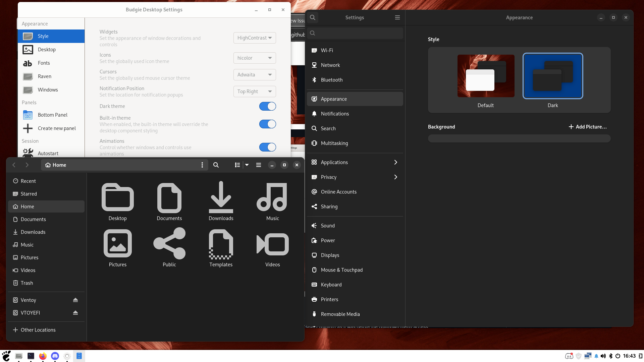
Task: Click the search icon in the file manager toolbar
Action: click(x=216, y=165)
